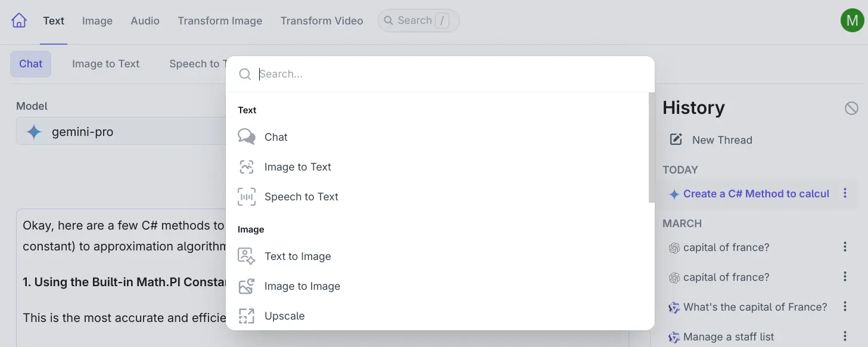
Task: Select the Chat sub-tab button
Action: coord(30,64)
